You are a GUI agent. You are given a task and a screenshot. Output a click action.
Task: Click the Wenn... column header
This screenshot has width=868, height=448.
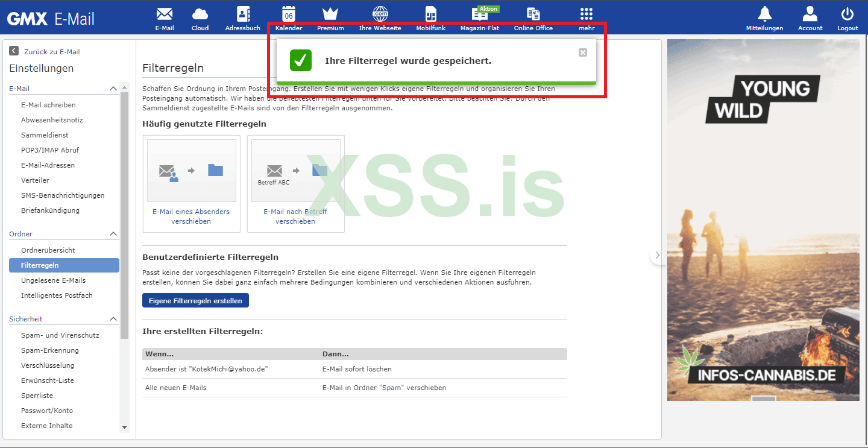[x=159, y=354]
